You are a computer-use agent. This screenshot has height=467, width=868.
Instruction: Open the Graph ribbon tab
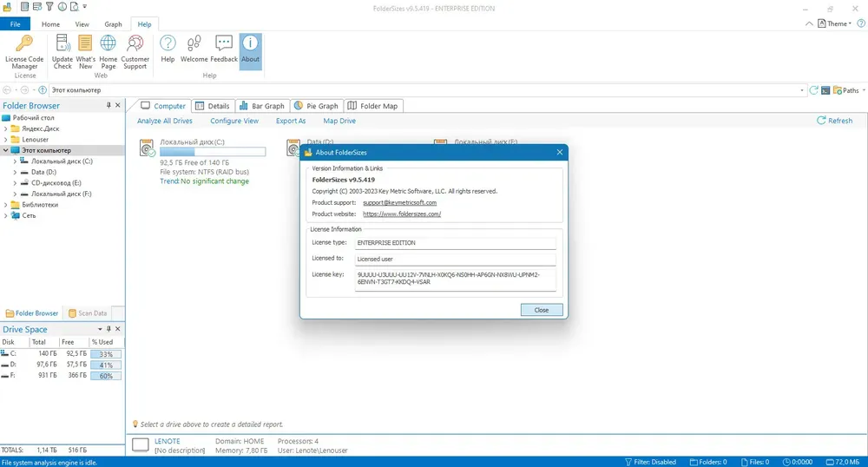[113, 24]
